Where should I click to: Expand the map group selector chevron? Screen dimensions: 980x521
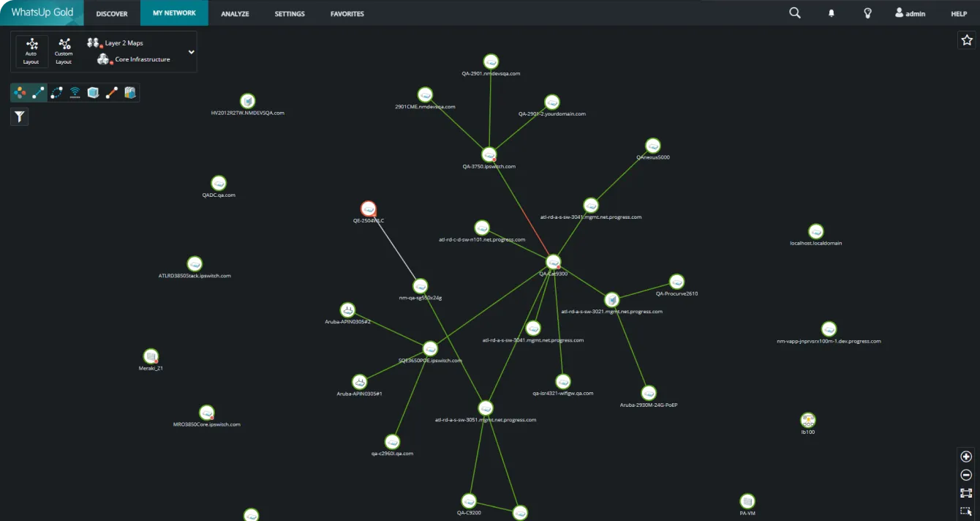(191, 52)
